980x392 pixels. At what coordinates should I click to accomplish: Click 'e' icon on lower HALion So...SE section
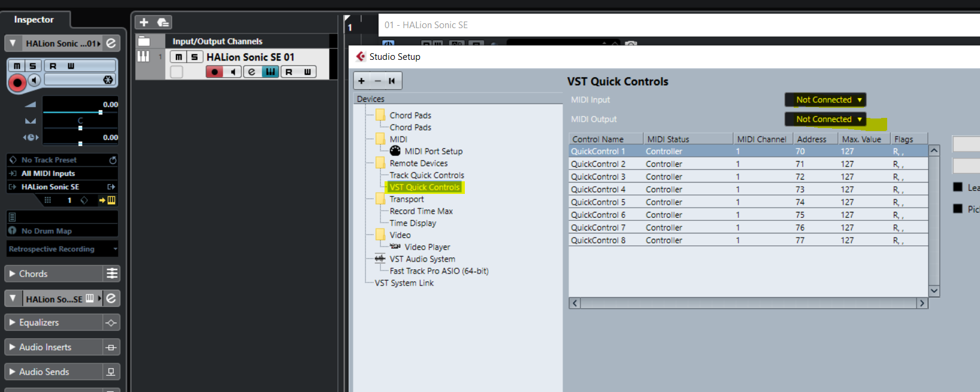click(111, 298)
